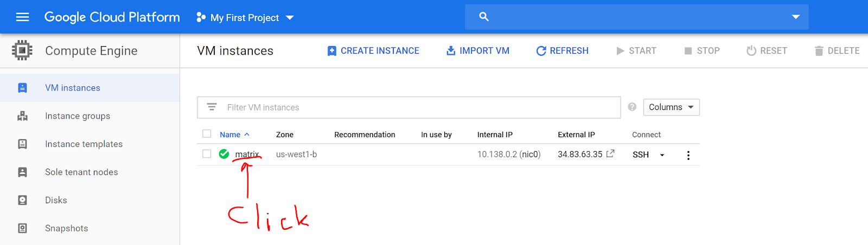Expand the SSH options dropdown arrow
This screenshot has height=245, width=868.
point(662,155)
